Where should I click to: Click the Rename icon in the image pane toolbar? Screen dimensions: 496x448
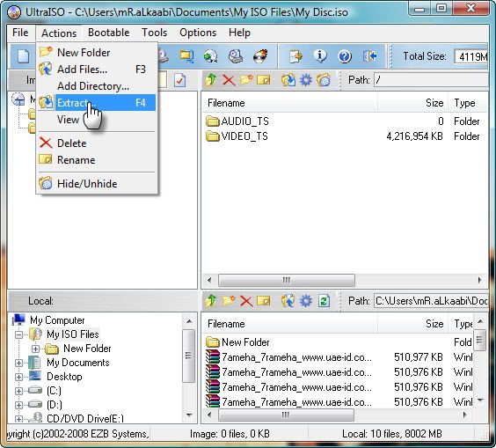coord(264,80)
